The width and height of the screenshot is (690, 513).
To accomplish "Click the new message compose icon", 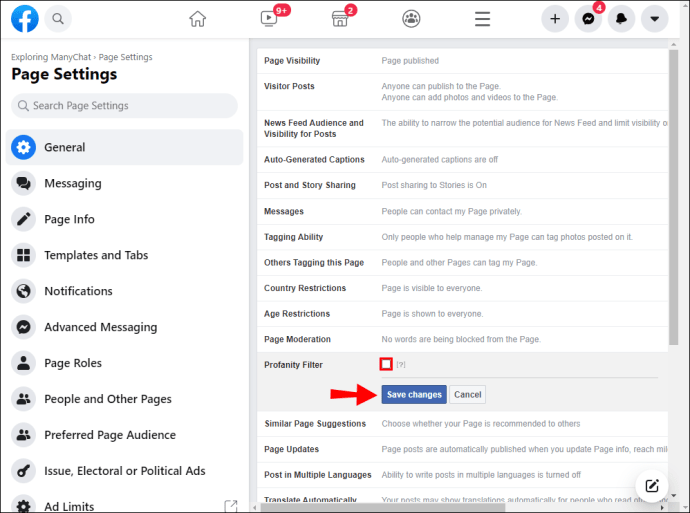I will click(x=652, y=486).
